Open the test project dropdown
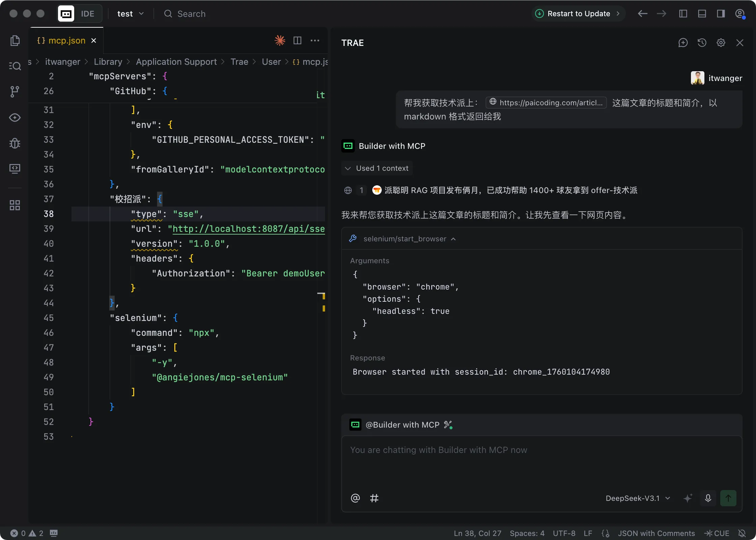 130,14
